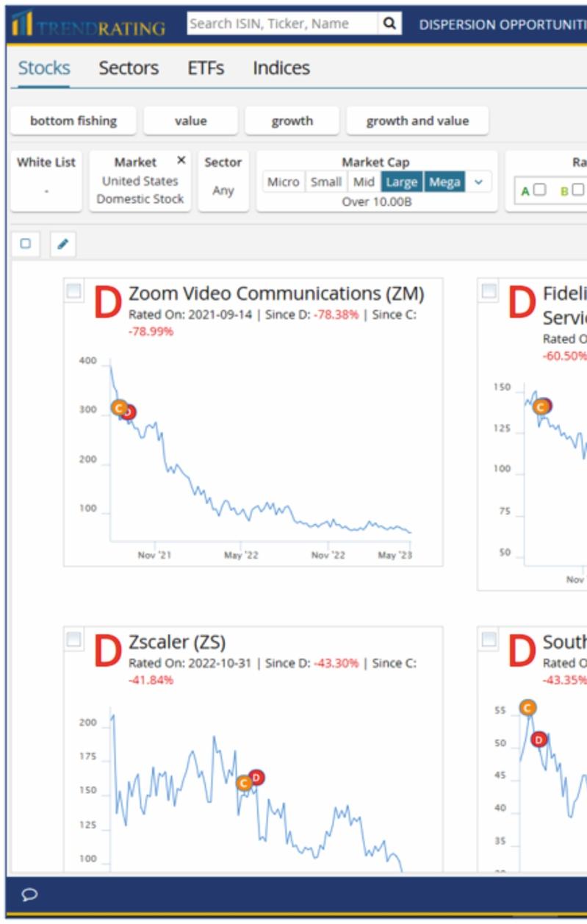Open the Zscaler (ZS) title
Image resolution: width=587 pixels, height=924 pixels.
click(177, 642)
